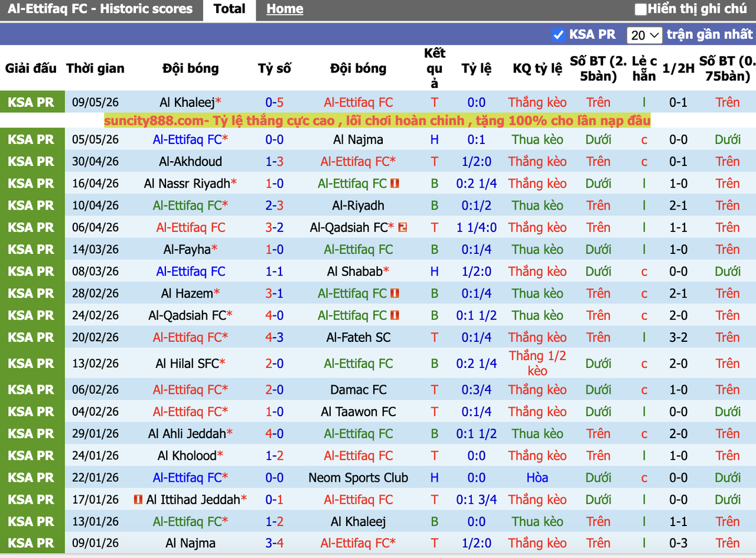Open Al Shabab team link
The width and height of the screenshot is (756, 558).
point(355,272)
